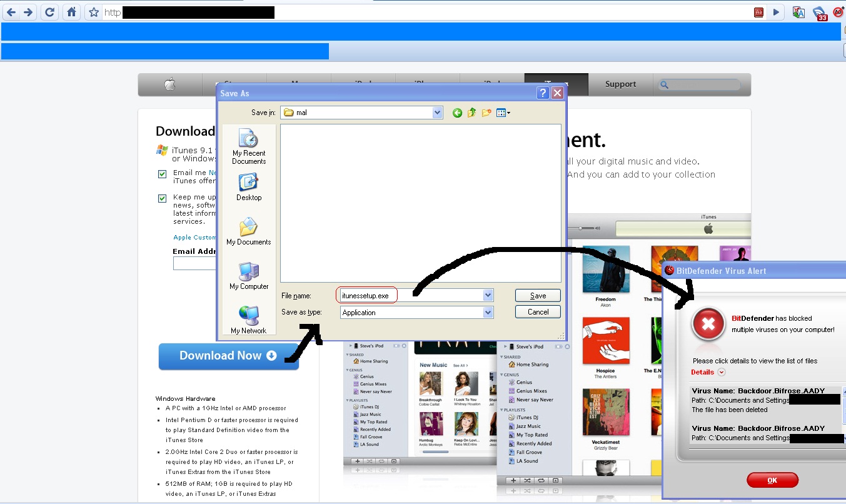Uncheck the 'Keep me up' checkbox
The width and height of the screenshot is (846, 504).
point(163,198)
